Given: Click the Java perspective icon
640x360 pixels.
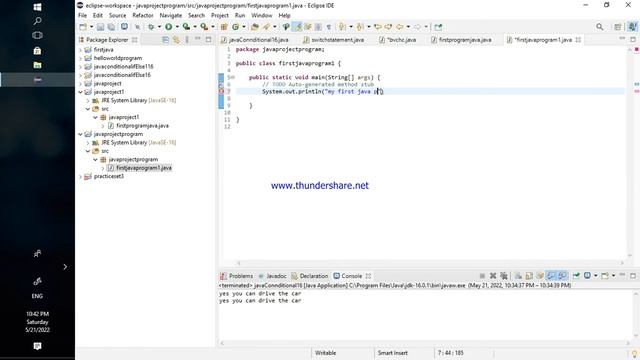Looking at the screenshot, I should coord(632,27).
